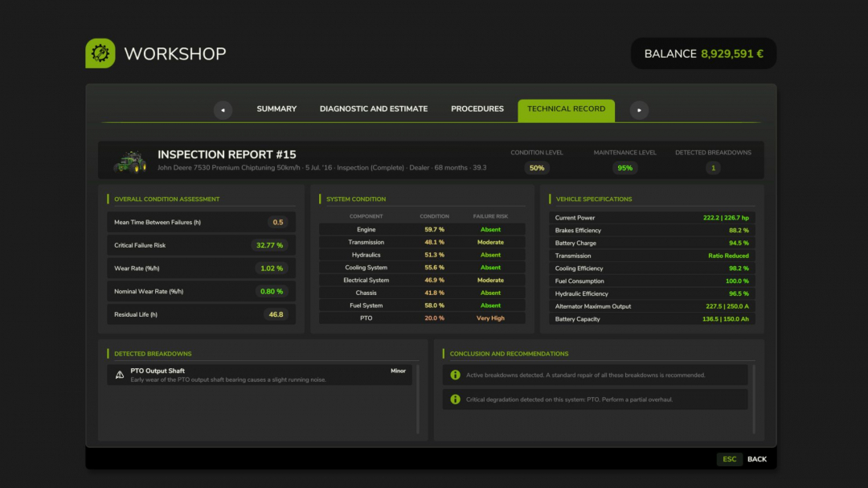The height and width of the screenshot is (488, 868).
Task: Select the Engine row in System Condition
Action: click(423, 229)
